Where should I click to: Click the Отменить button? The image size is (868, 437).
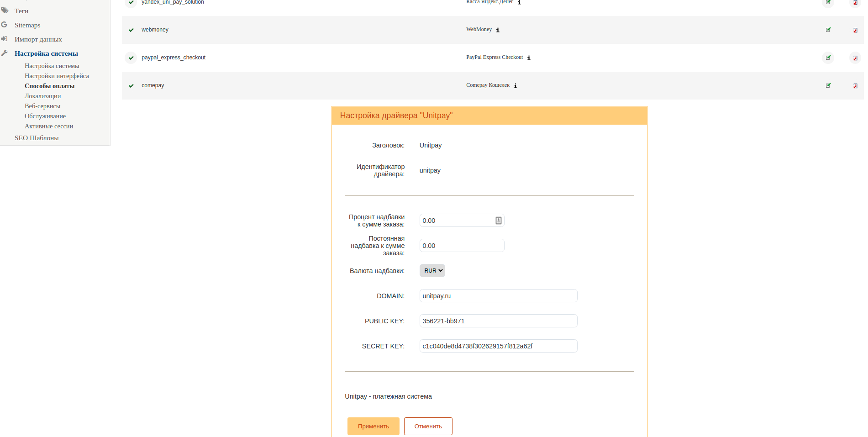[428, 426]
